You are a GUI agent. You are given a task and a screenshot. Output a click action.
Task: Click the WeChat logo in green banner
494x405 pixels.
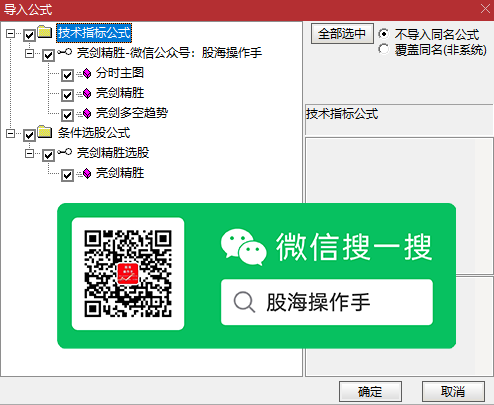[243, 247]
